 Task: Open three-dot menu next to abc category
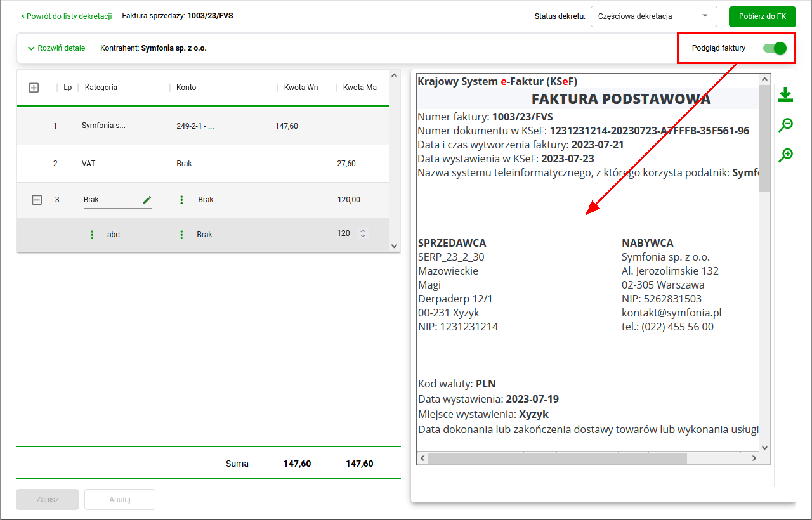tap(92, 235)
